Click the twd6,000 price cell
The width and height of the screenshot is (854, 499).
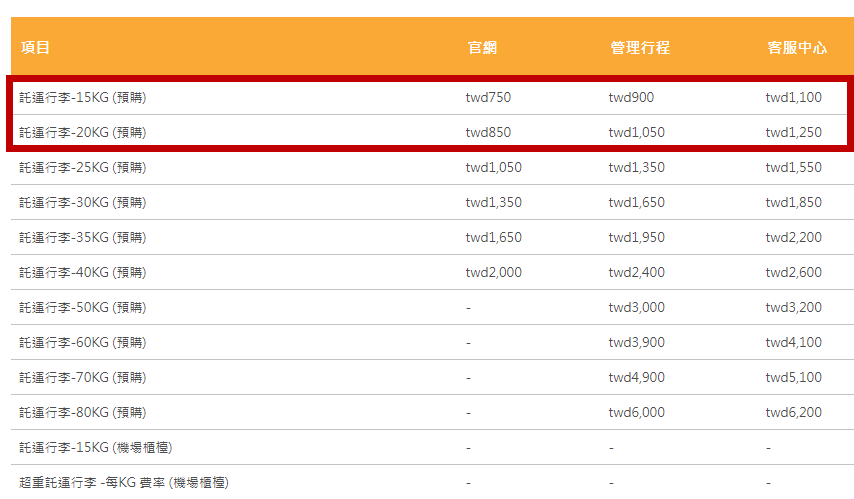click(637, 412)
